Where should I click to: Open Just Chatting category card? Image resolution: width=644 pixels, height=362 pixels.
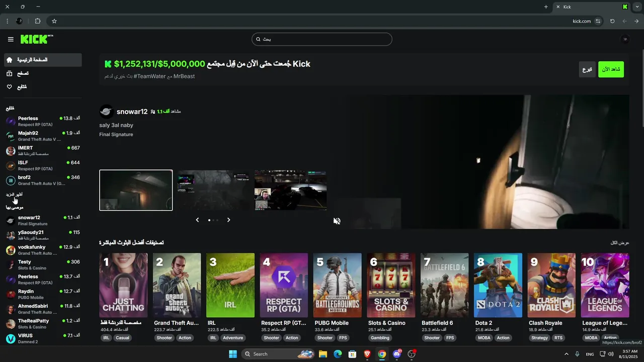(x=123, y=285)
